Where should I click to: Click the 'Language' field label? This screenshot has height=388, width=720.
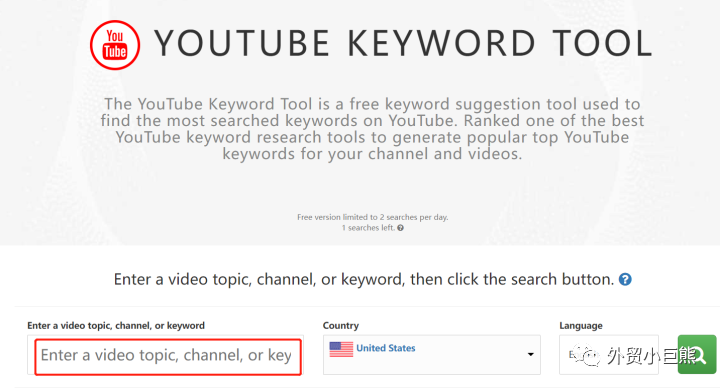pos(581,326)
